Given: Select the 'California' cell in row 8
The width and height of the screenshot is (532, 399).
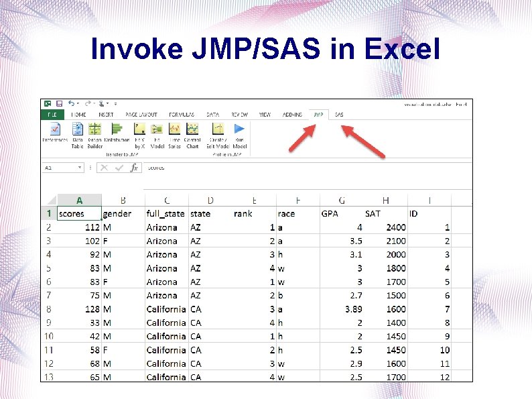Looking at the screenshot, I should [x=167, y=309].
